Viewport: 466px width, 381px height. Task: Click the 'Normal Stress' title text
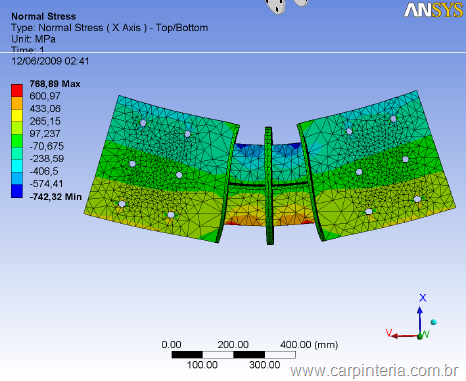[x=43, y=16]
